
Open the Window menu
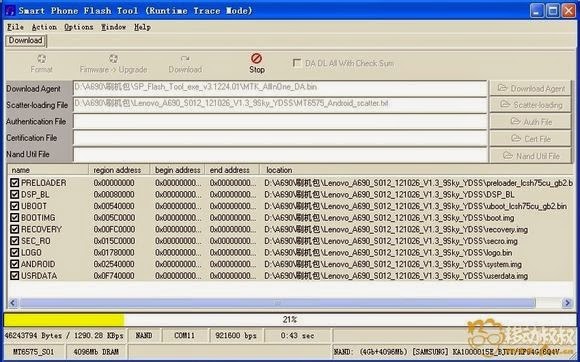113,27
